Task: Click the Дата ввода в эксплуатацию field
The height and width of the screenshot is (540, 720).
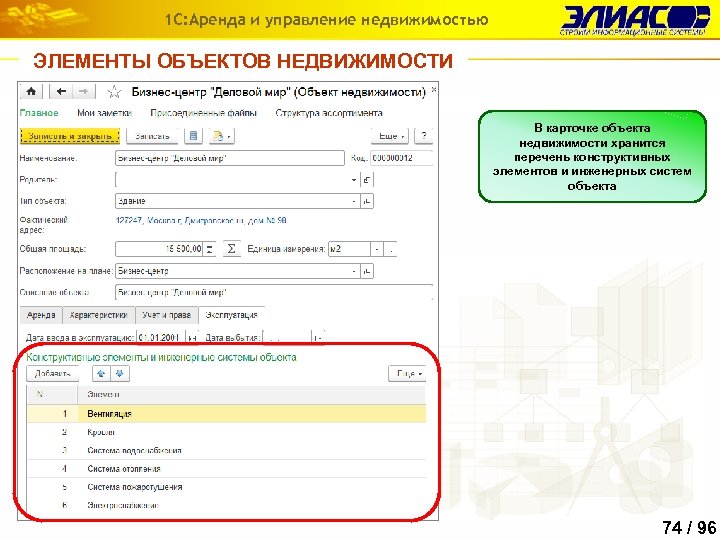Action: pos(161,338)
